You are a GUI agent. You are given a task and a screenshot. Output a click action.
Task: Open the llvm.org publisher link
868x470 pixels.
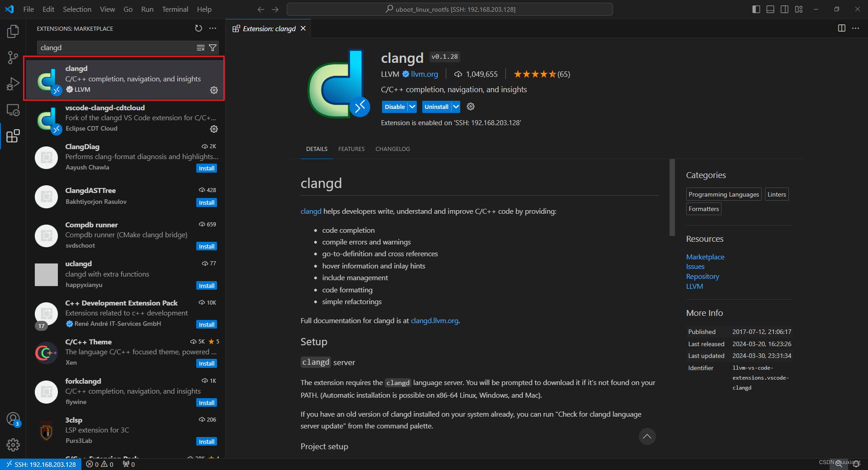424,74
